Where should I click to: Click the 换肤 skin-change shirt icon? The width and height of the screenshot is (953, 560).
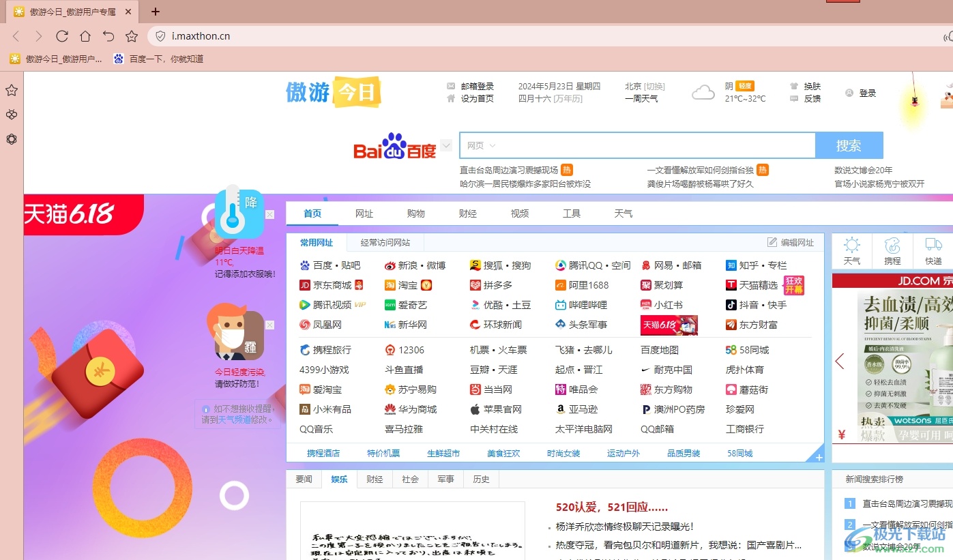(794, 87)
